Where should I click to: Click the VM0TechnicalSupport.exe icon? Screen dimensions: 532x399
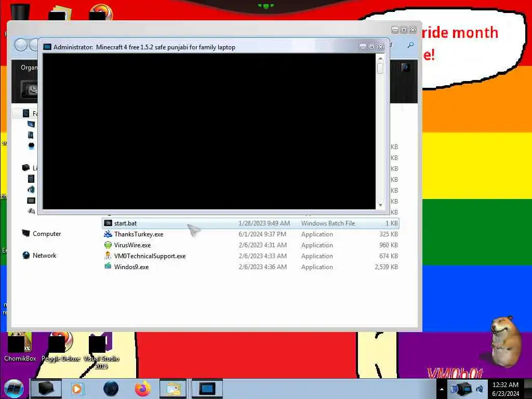point(108,256)
